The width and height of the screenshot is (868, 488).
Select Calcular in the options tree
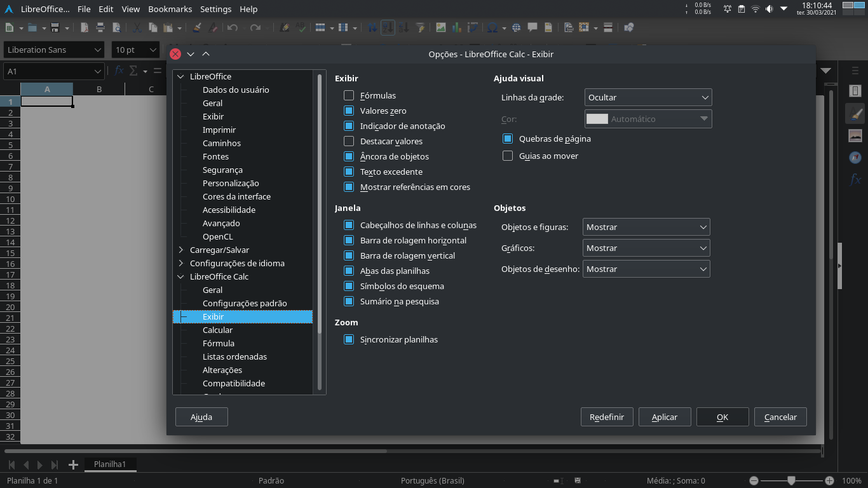(217, 330)
